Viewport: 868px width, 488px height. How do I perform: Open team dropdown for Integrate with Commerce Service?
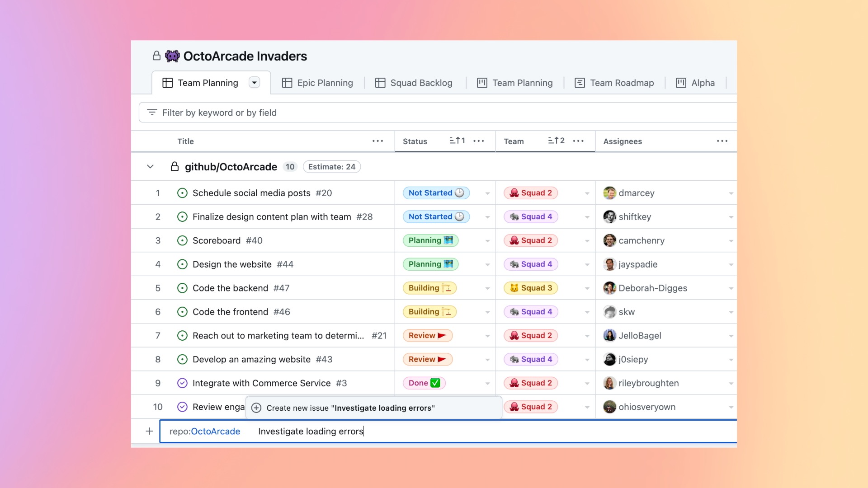(587, 384)
